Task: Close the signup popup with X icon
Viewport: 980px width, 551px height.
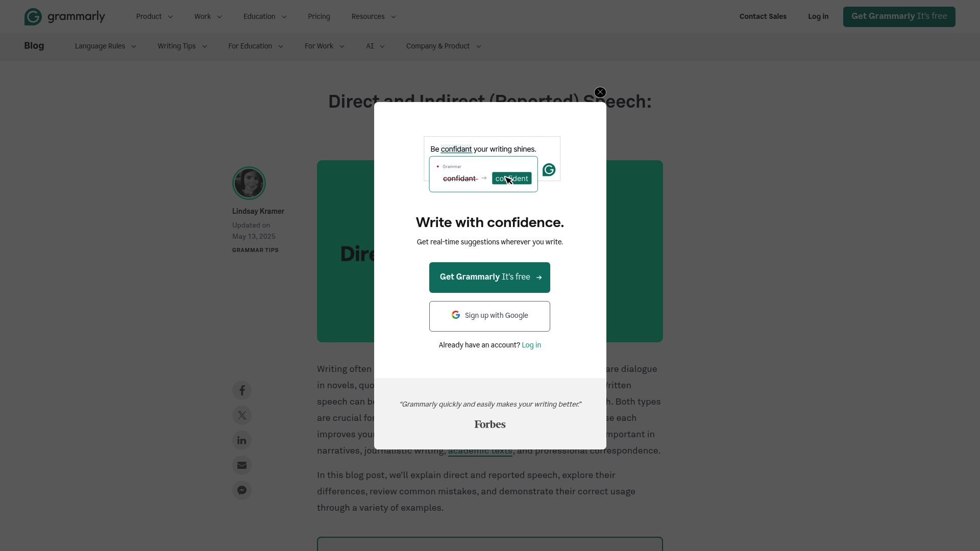Action: pyautogui.click(x=600, y=92)
